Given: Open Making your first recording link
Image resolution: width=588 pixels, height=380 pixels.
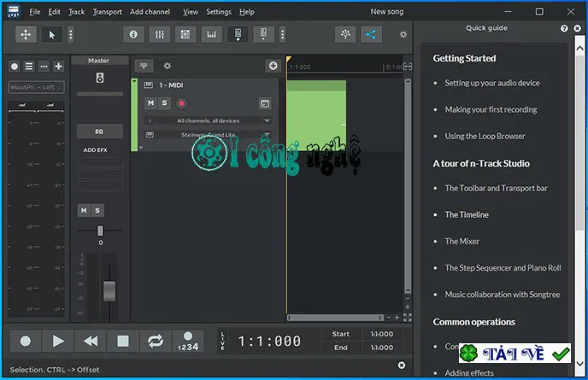Looking at the screenshot, I should point(491,109).
